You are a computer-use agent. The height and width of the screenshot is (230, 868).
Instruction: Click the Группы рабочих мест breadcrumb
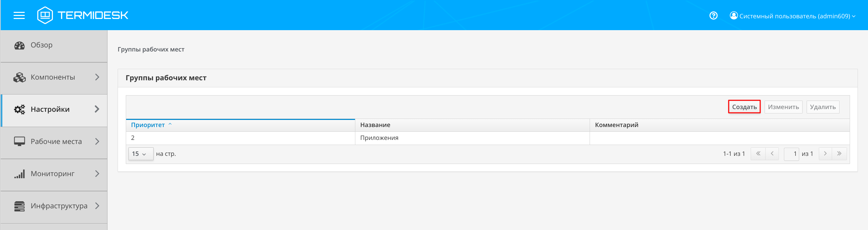(151, 49)
